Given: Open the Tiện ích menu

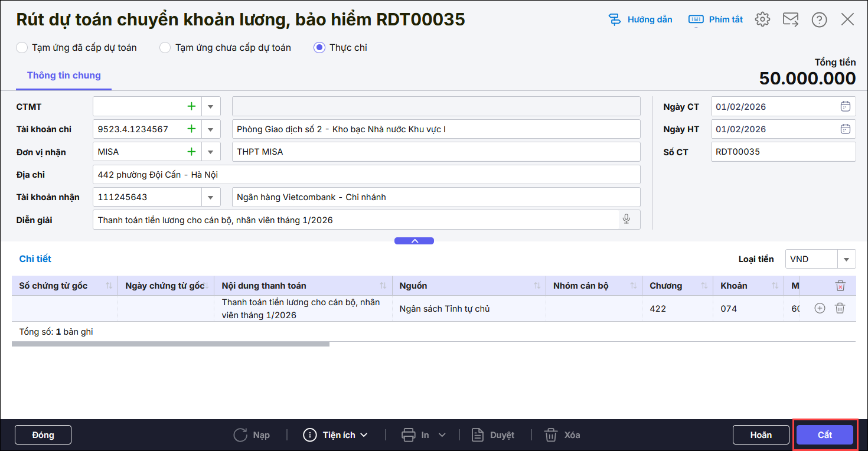Looking at the screenshot, I should coord(335,435).
